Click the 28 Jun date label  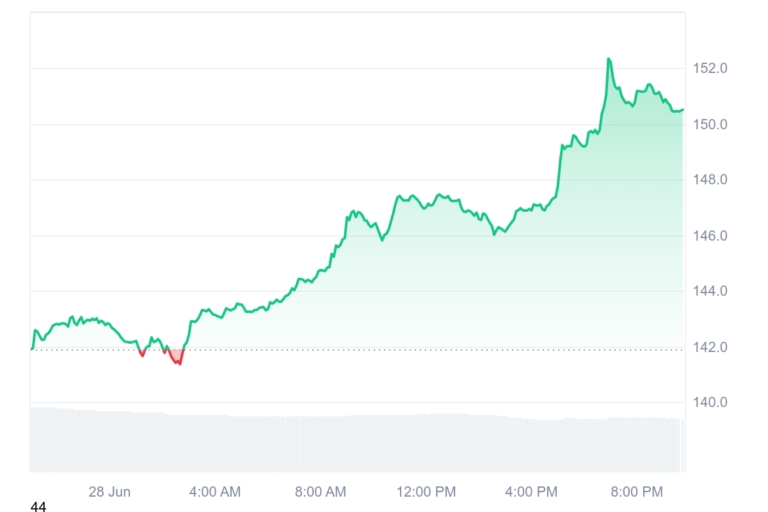point(109,491)
